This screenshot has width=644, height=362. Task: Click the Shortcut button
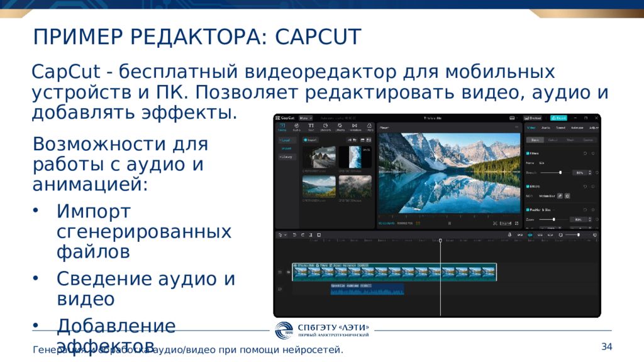coord(533,118)
